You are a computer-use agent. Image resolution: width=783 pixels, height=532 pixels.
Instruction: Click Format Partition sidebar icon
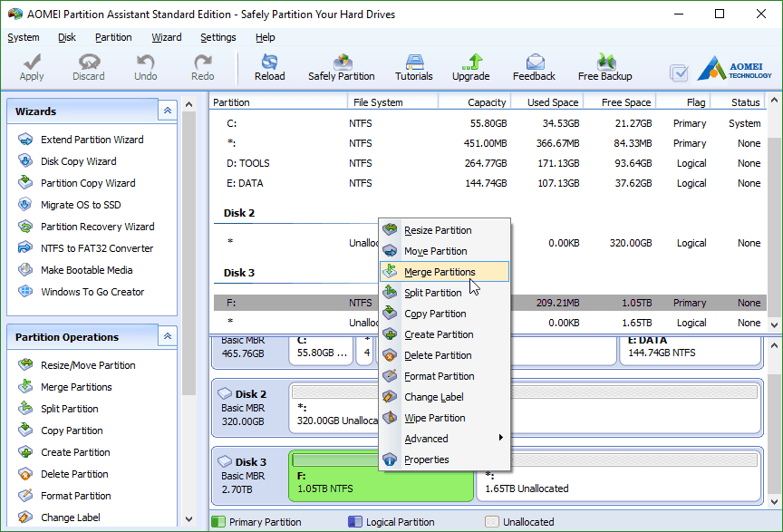pos(25,495)
